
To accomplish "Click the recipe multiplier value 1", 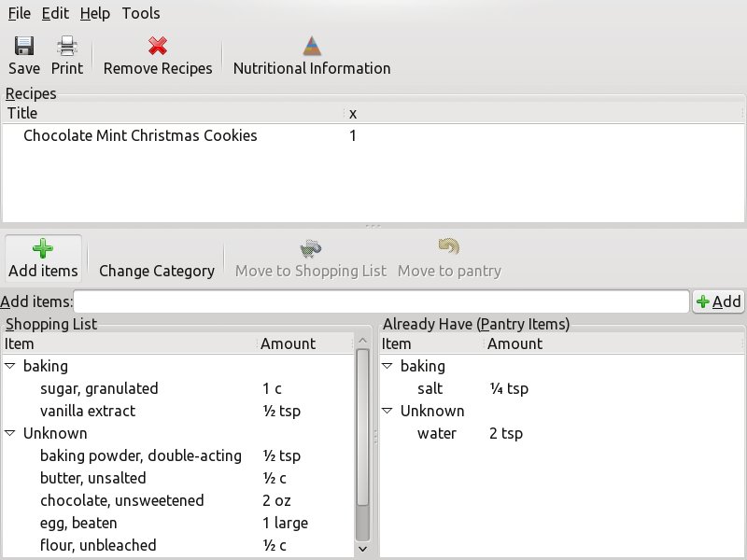I will pos(353,135).
